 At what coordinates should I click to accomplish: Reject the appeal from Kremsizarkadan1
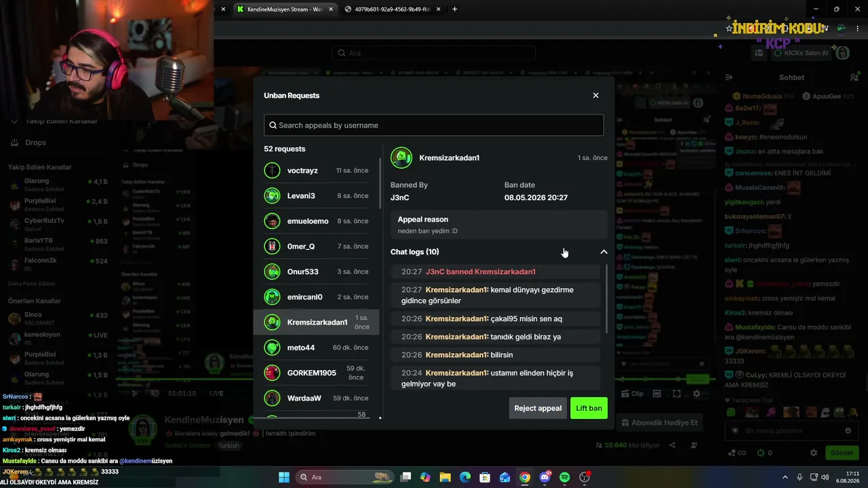tap(538, 408)
